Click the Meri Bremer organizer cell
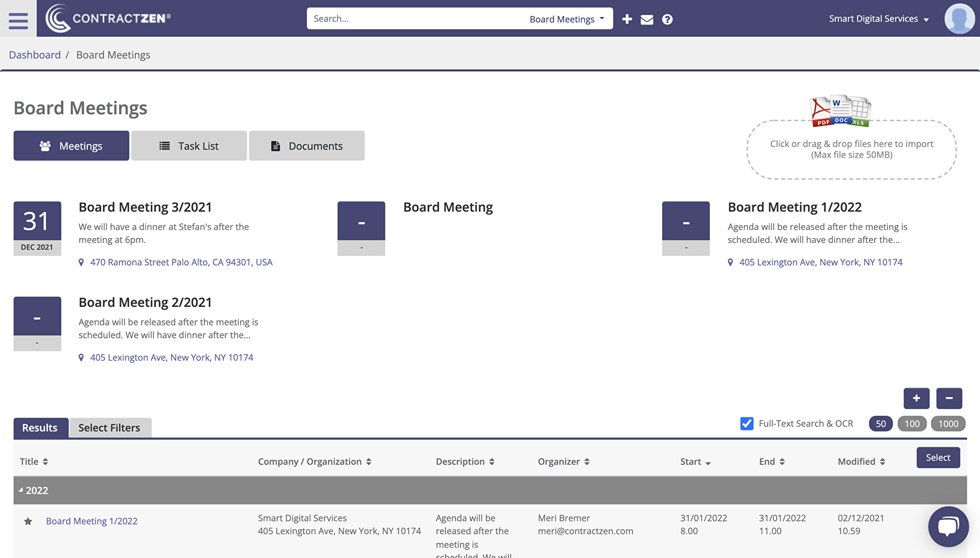Viewport: 980px width, 558px height. 585,524
